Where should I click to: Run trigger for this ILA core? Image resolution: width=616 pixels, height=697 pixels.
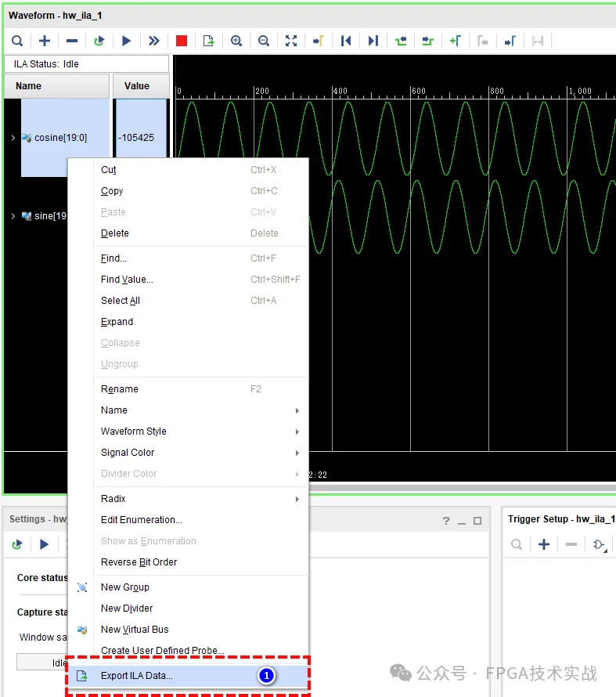[x=127, y=41]
